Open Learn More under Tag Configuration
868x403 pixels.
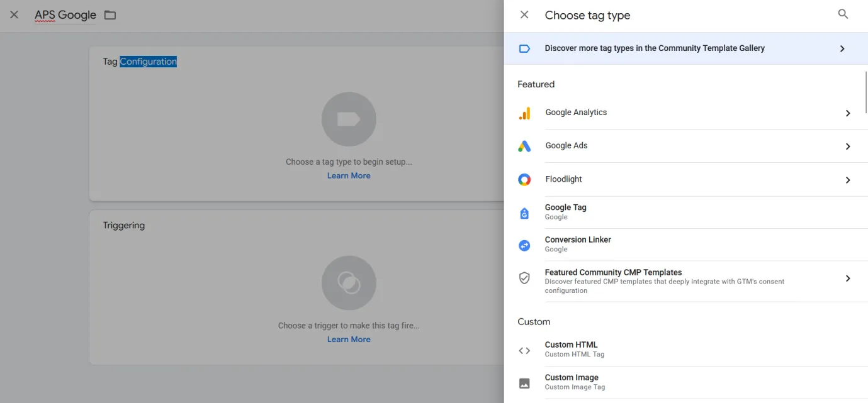tap(349, 175)
